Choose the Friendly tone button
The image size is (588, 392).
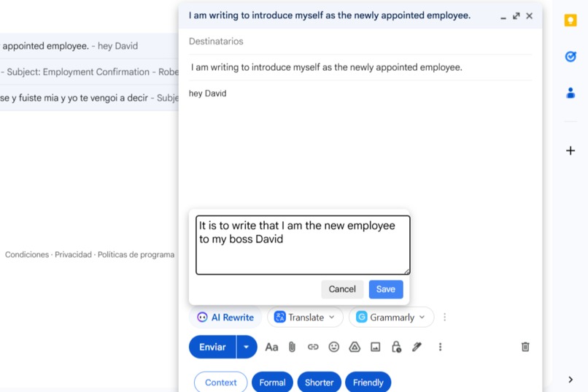click(368, 383)
